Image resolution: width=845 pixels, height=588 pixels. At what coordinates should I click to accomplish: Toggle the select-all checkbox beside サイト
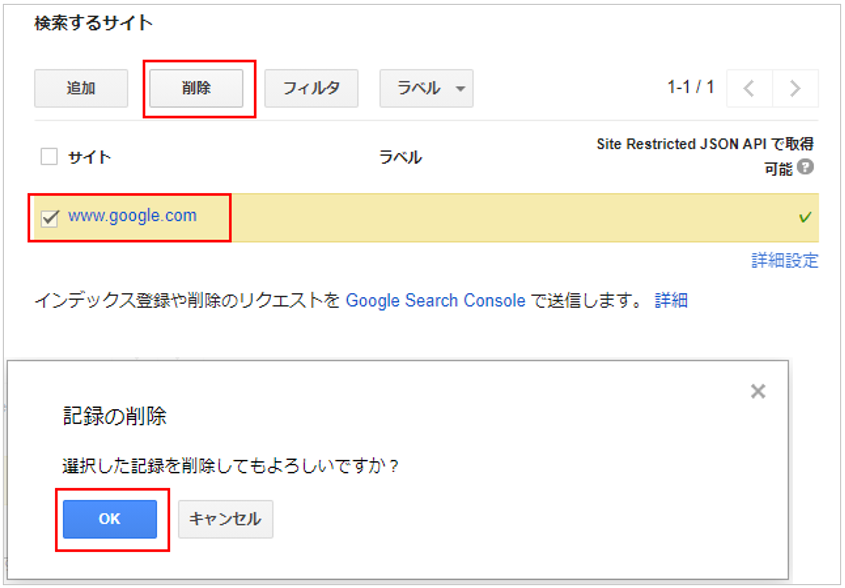pyautogui.click(x=49, y=156)
